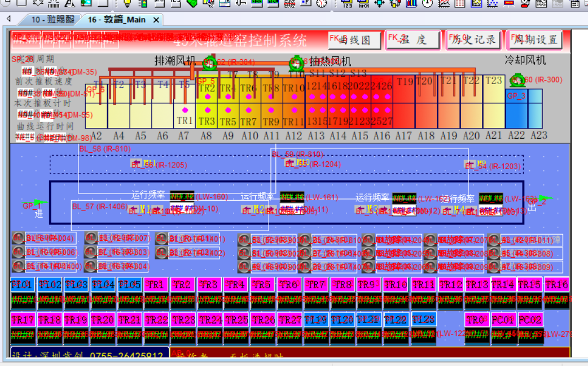Click the 运行频率 numeric field LW-160
Viewport: 588px width, 366px height.
(x=182, y=197)
